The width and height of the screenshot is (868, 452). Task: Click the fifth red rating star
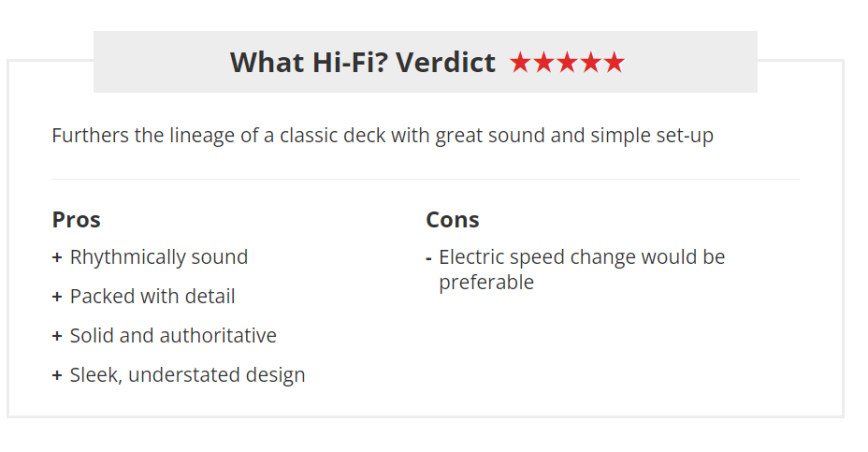(614, 62)
